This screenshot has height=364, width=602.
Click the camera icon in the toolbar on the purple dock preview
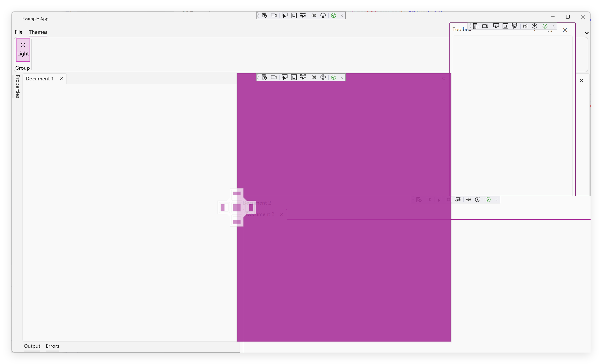pos(274,77)
